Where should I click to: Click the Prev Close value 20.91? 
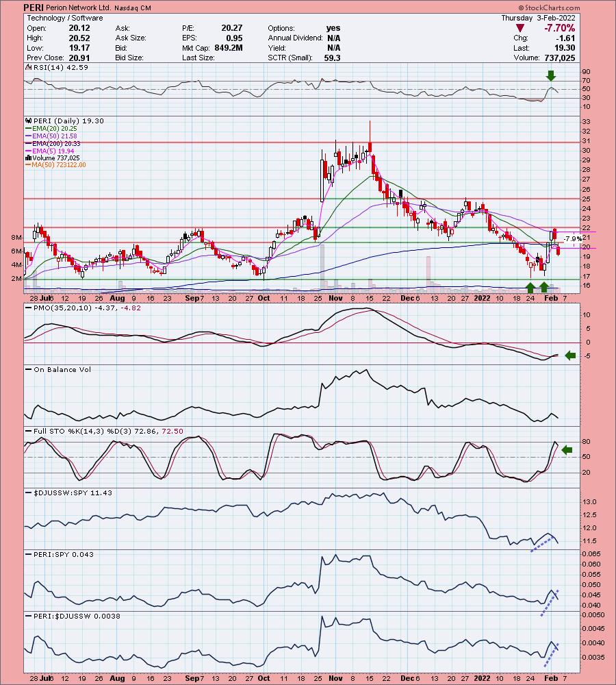click(79, 58)
